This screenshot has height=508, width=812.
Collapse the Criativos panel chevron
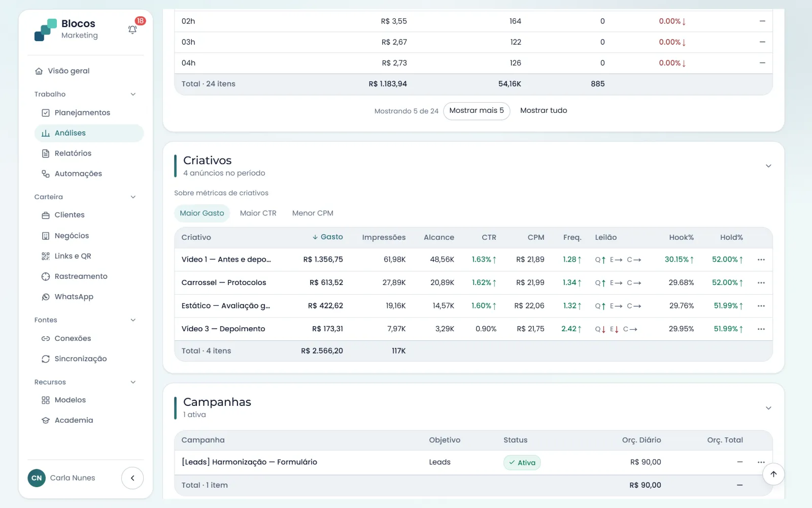click(768, 166)
